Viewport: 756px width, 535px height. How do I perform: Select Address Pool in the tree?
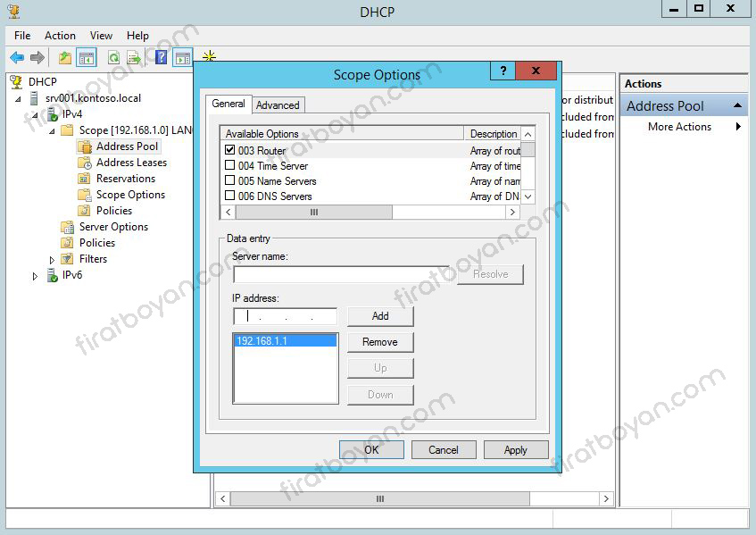pyautogui.click(x=127, y=146)
